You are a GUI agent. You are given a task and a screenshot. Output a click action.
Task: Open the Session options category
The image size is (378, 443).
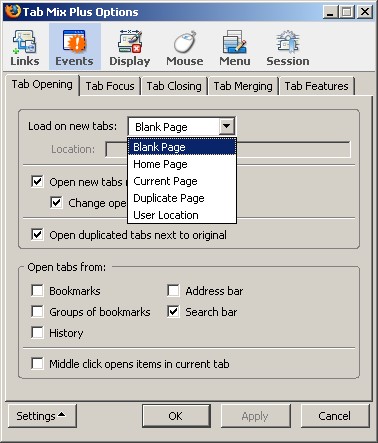point(288,47)
